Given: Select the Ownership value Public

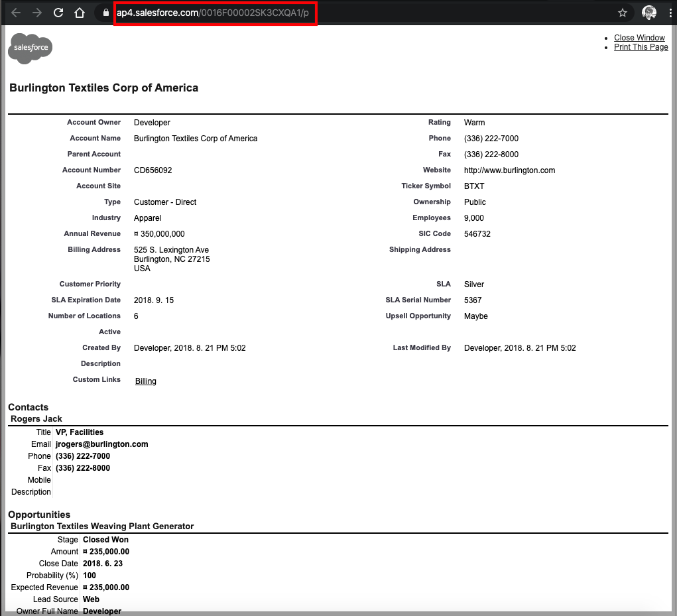Looking at the screenshot, I should (475, 202).
